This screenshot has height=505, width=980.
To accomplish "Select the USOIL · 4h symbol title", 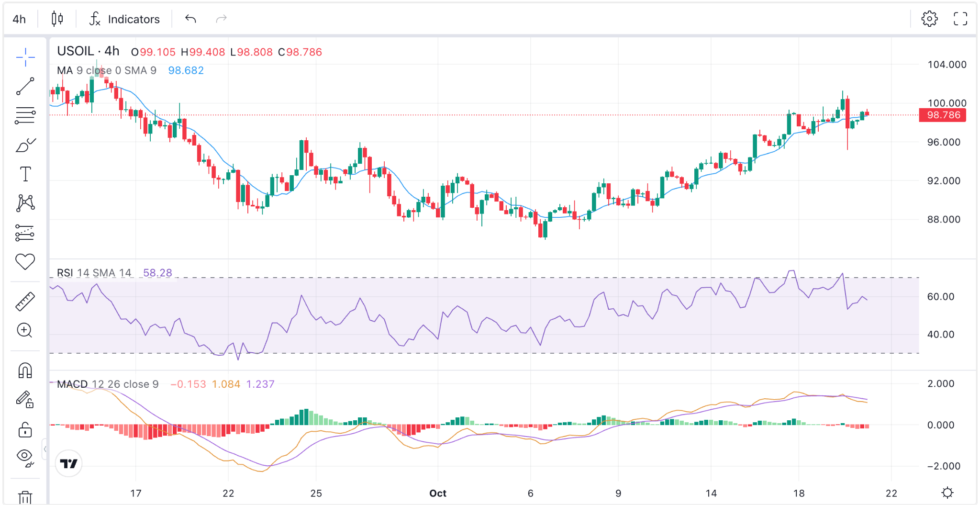I will 88,51.
